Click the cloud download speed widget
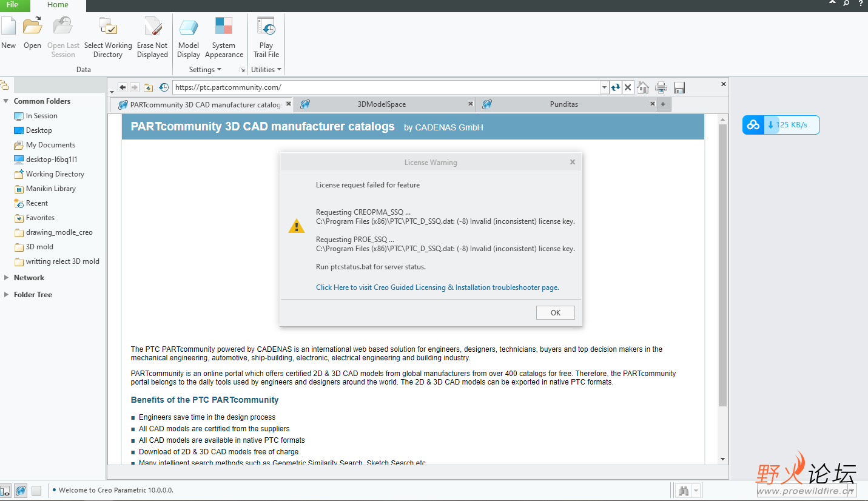 [x=781, y=125]
